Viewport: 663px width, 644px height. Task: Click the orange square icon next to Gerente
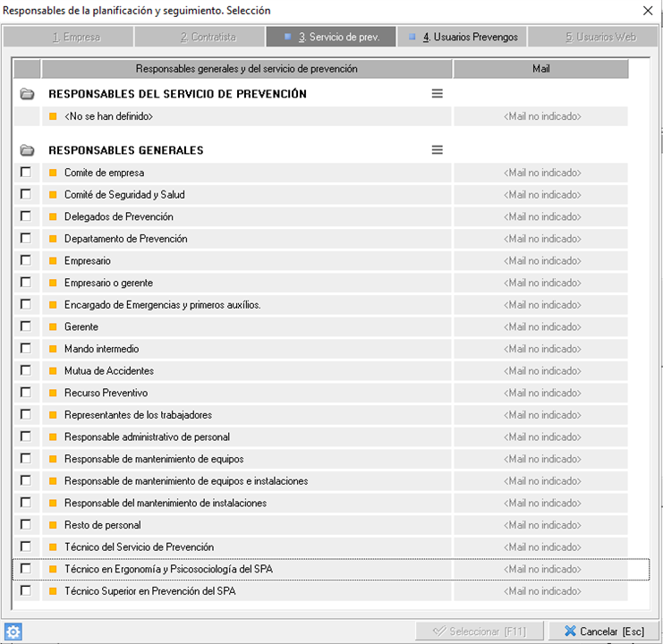click(x=53, y=327)
